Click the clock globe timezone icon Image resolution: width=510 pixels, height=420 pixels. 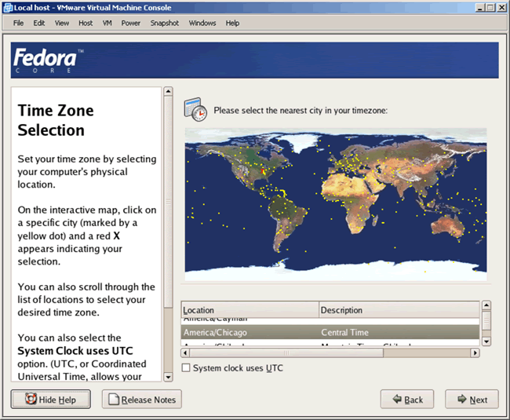click(x=195, y=111)
